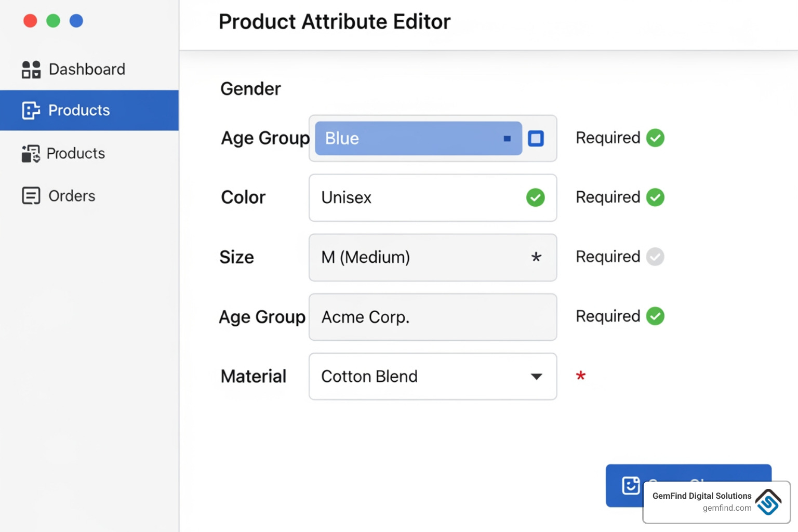Screen dimensions: 798x532
Task: Toggle the blue checkbox beside the Blue value
Action: (536, 138)
